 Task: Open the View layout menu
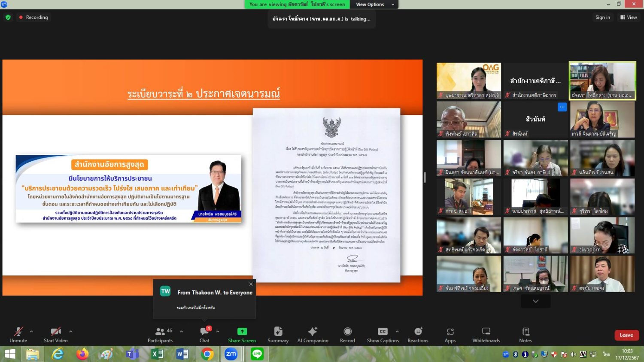tap(629, 17)
